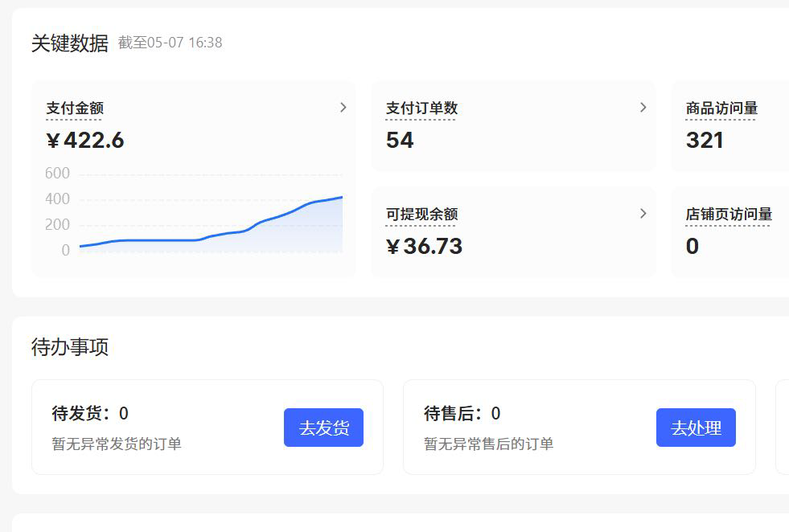Click the 200 axis label on chart
This screenshot has width=789, height=532.
tap(57, 225)
